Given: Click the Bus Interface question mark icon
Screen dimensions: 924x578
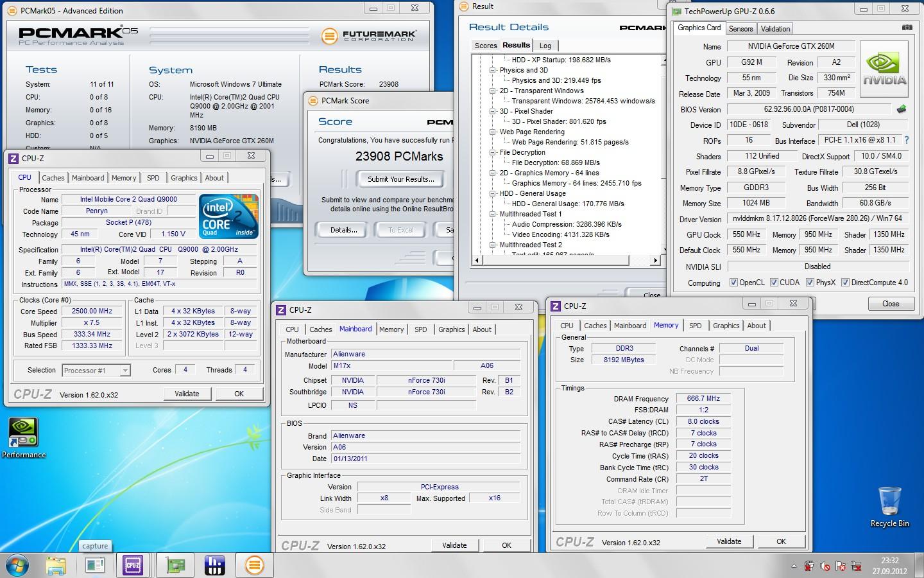Looking at the screenshot, I should [x=906, y=140].
